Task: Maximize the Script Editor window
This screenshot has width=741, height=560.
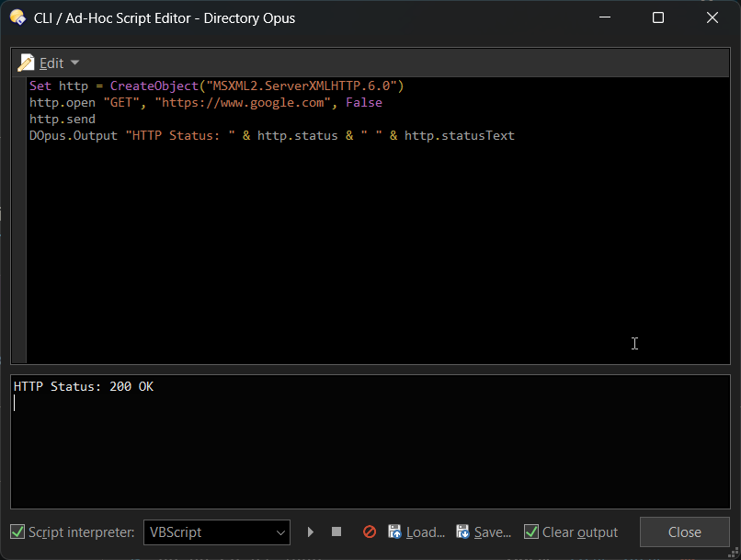Action: [x=658, y=17]
